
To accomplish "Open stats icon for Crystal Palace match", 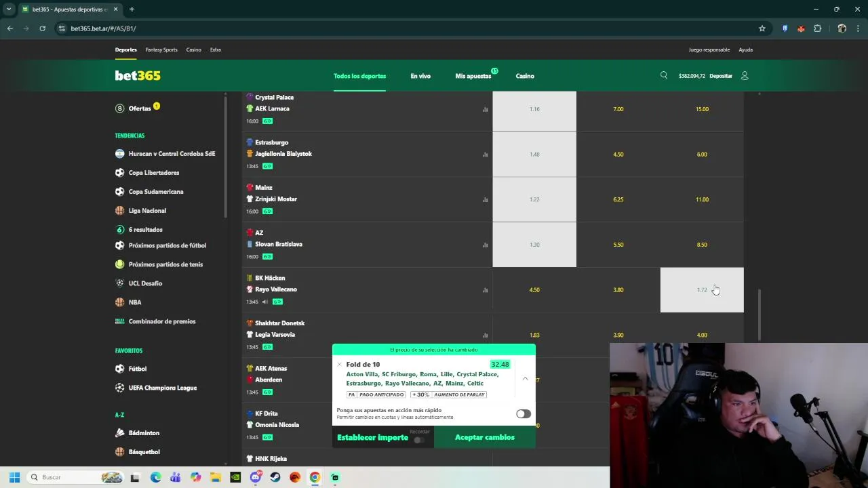I will (x=485, y=109).
